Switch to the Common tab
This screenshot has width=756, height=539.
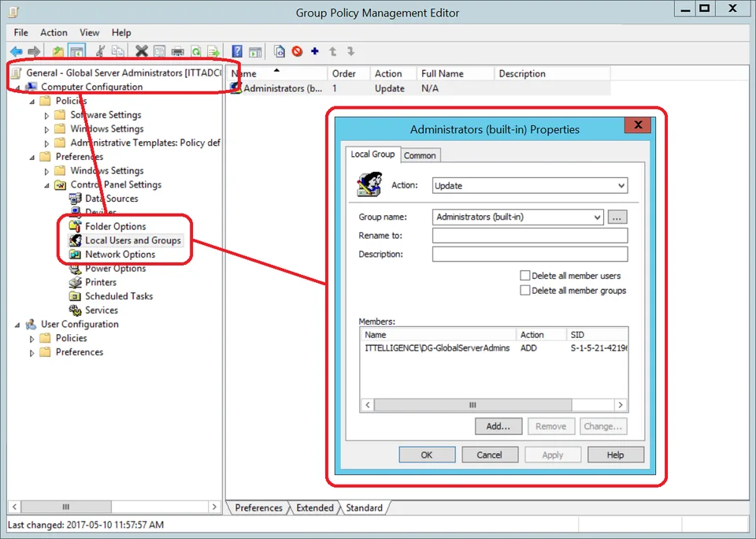[x=420, y=155]
